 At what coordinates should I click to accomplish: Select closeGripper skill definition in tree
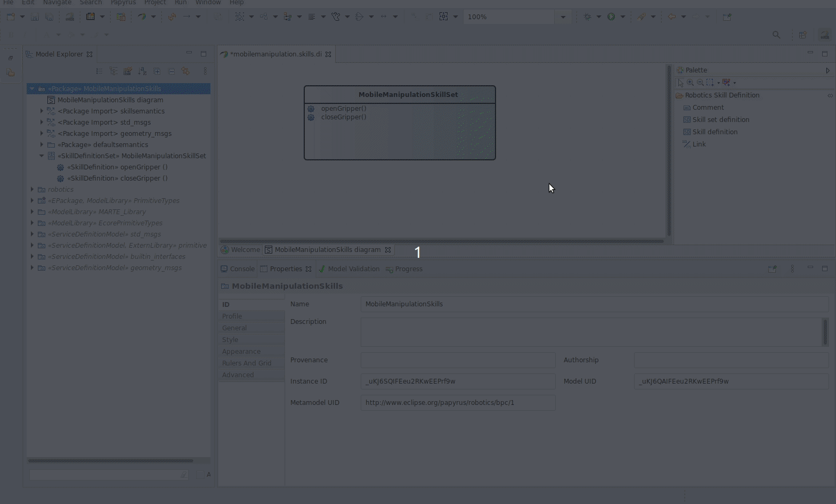pos(117,178)
